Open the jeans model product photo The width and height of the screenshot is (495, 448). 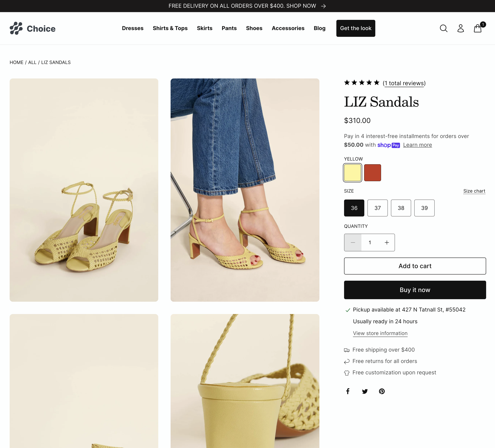coord(245,190)
